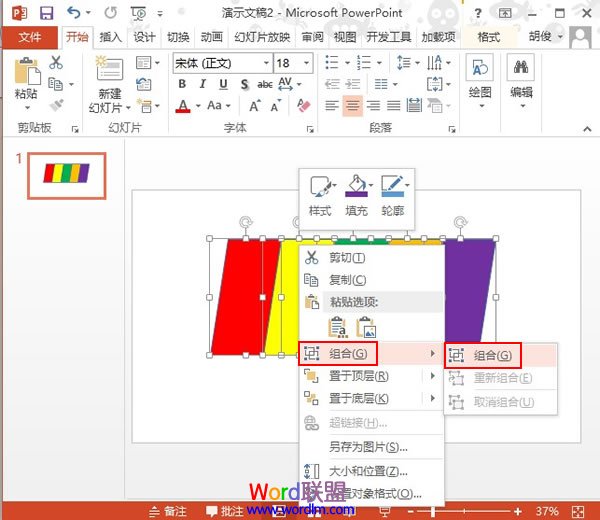Switch to the Design (设计) tab
This screenshot has height=520, width=600.
(x=144, y=37)
